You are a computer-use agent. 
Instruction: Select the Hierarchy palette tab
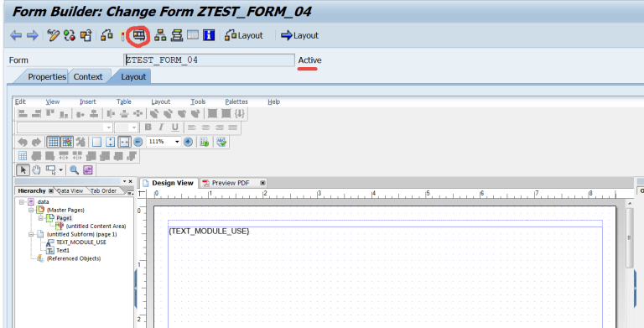click(32, 190)
